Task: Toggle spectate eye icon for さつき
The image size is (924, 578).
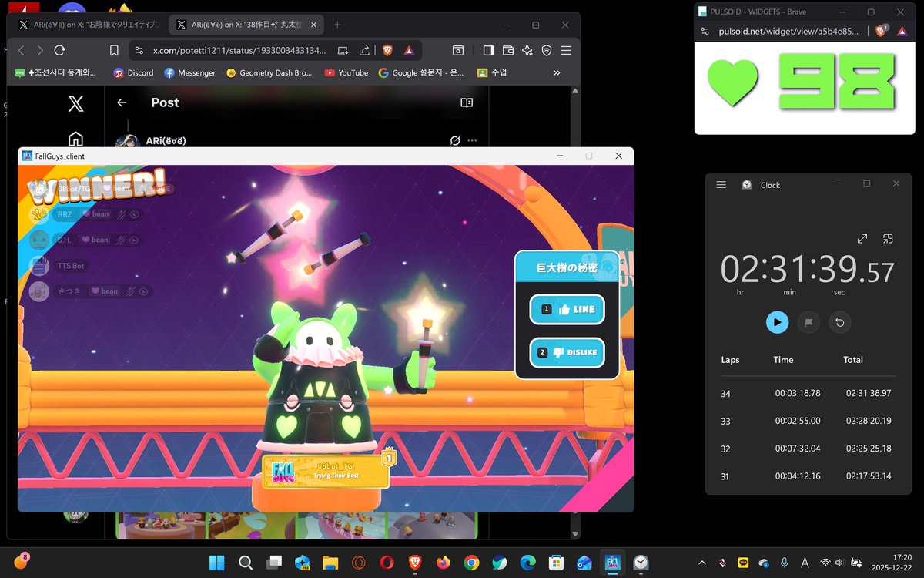Action: (x=143, y=291)
